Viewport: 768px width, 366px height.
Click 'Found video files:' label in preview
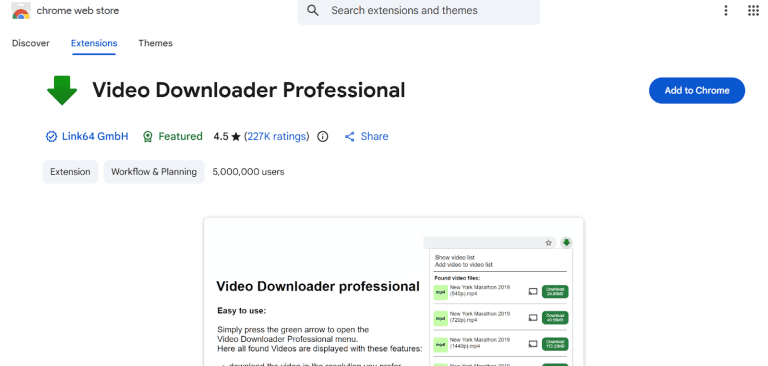[x=457, y=278]
